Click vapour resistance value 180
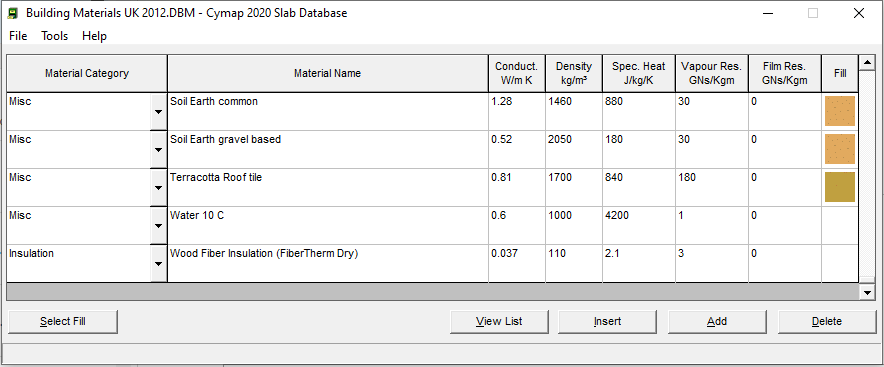This screenshot has width=884, height=367. 687,178
